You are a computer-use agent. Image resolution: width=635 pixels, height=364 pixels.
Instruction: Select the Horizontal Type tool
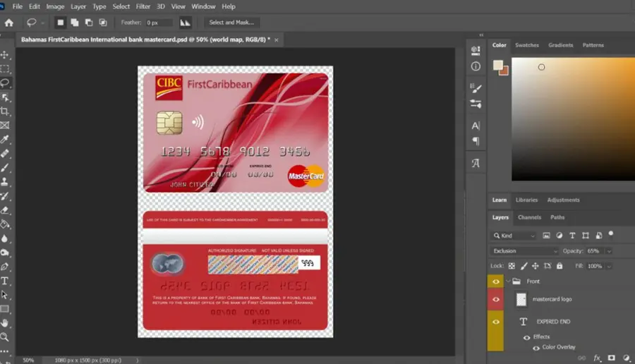[5, 281]
